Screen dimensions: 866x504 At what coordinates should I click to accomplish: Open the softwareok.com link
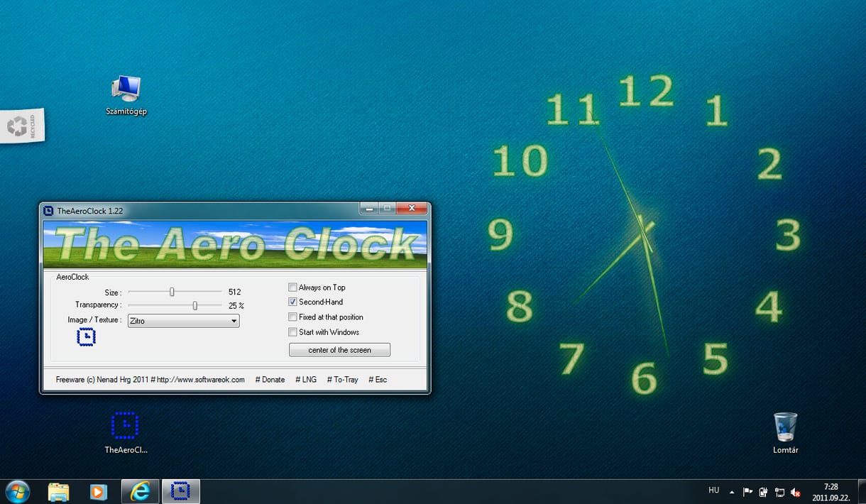201,380
